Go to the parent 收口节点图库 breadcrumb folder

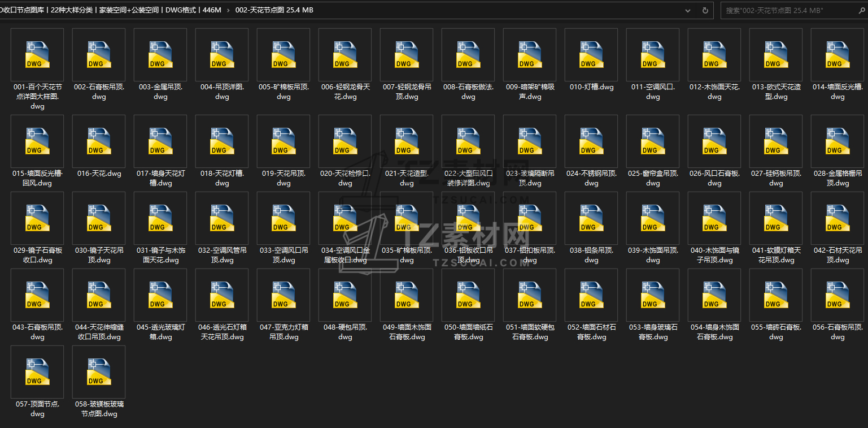111,10
